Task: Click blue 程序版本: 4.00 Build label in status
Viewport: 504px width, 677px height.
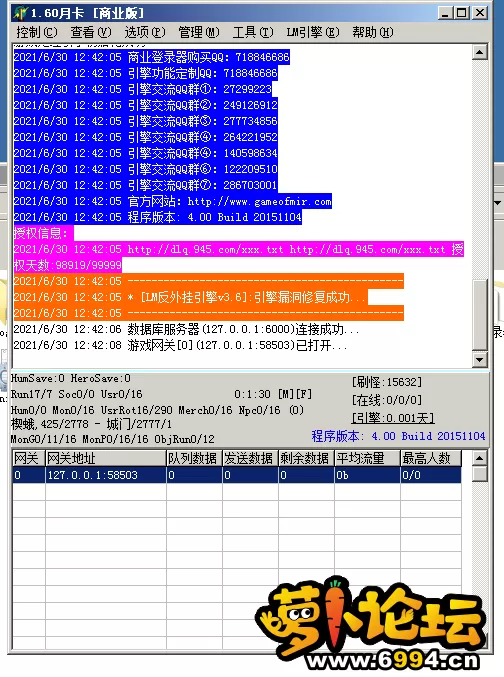Action: tap(398, 436)
